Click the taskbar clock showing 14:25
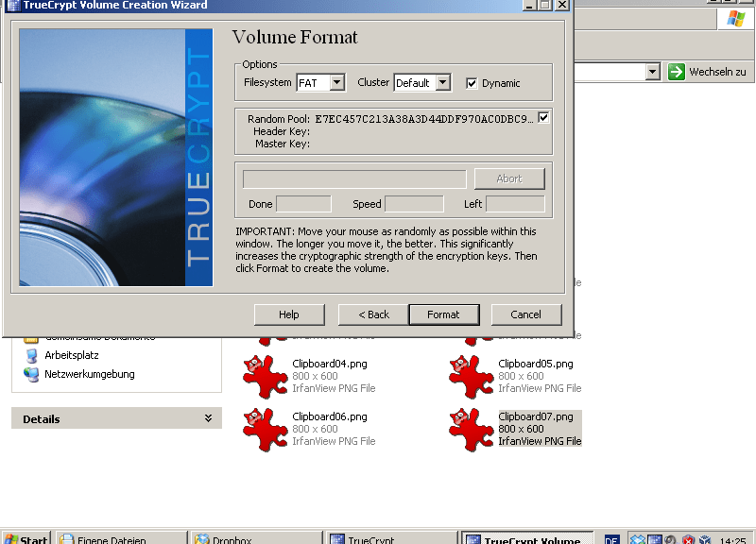 point(732,540)
